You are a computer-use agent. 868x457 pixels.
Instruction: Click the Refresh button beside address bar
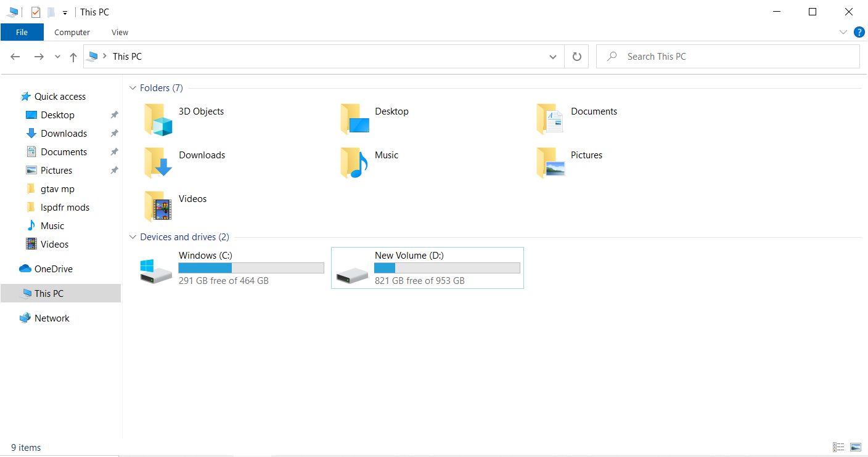click(x=576, y=57)
